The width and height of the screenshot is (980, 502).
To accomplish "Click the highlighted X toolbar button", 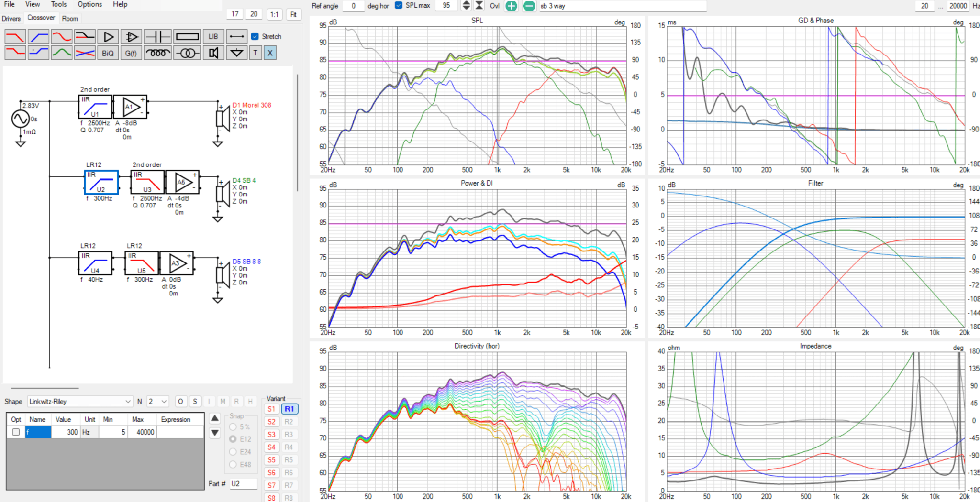I will (270, 53).
